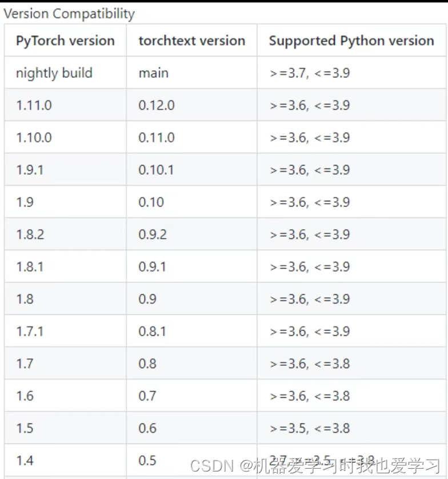Select Python range >=3.5, <=3.8 cell
Image resolution: width=448 pixels, height=479 pixels.
[x=351, y=428]
